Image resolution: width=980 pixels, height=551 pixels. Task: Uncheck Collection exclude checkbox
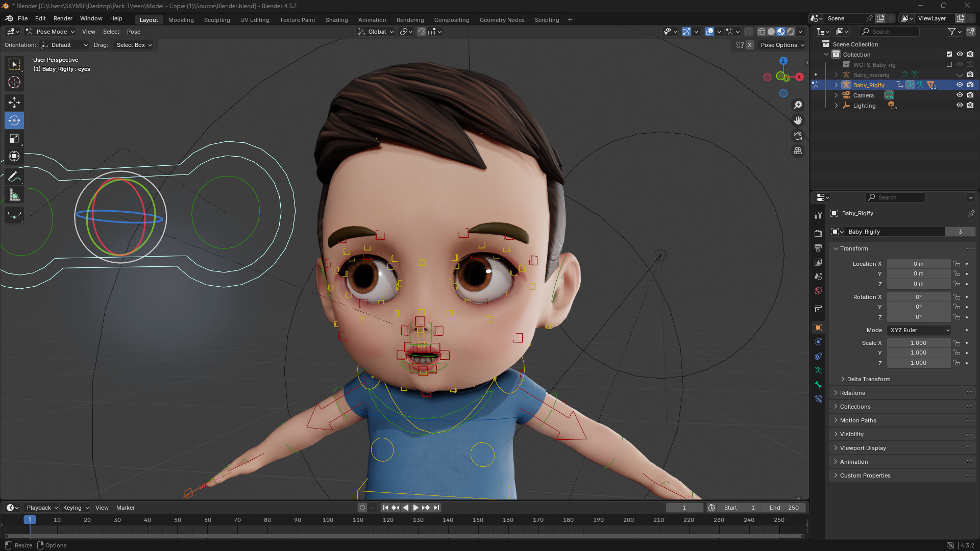[x=949, y=55]
